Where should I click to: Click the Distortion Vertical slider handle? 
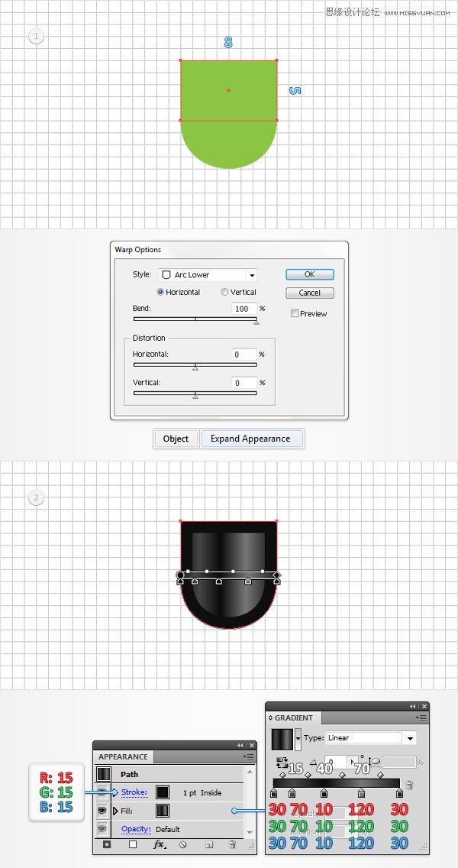coord(195,396)
